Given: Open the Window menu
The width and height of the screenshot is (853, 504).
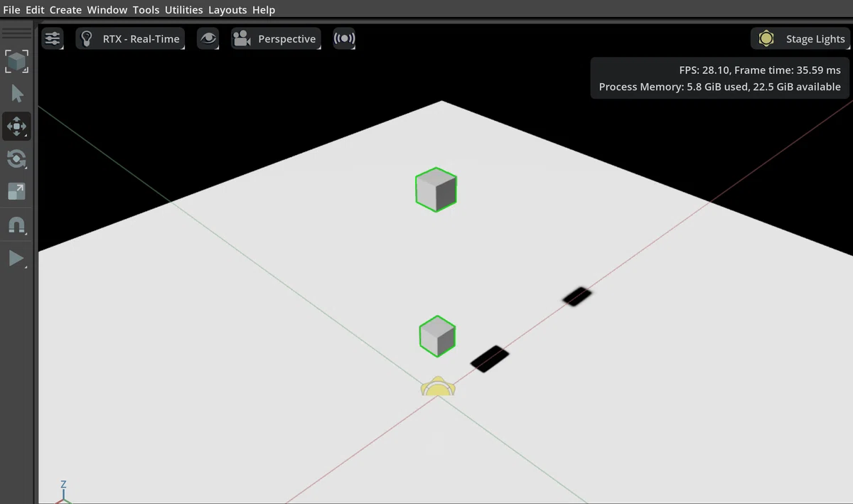Looking at the screenshot, I should pos(107,10).
